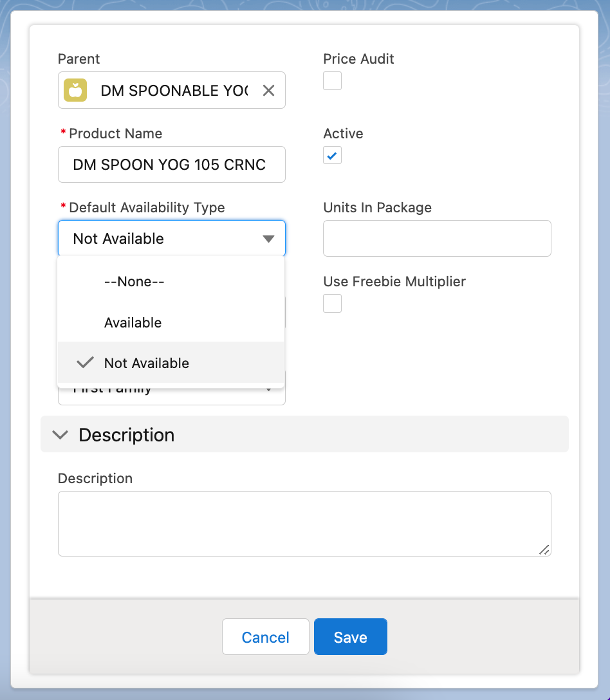
Task: Click the Default Availability Type dropdown arrow
Action: 268,239
